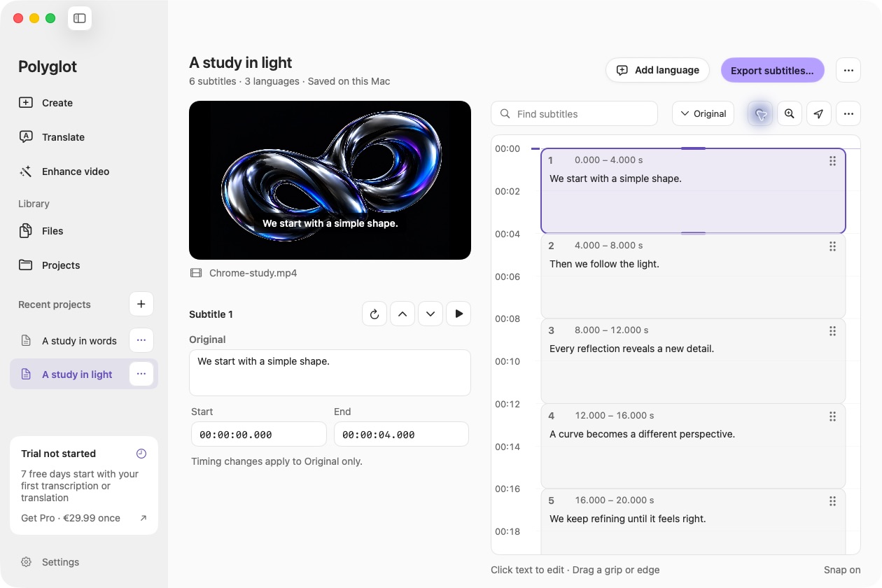Screen dimensions: 882x588
Task: Open Enhance video sparkle icon
Action: click(x=26, y=171)
